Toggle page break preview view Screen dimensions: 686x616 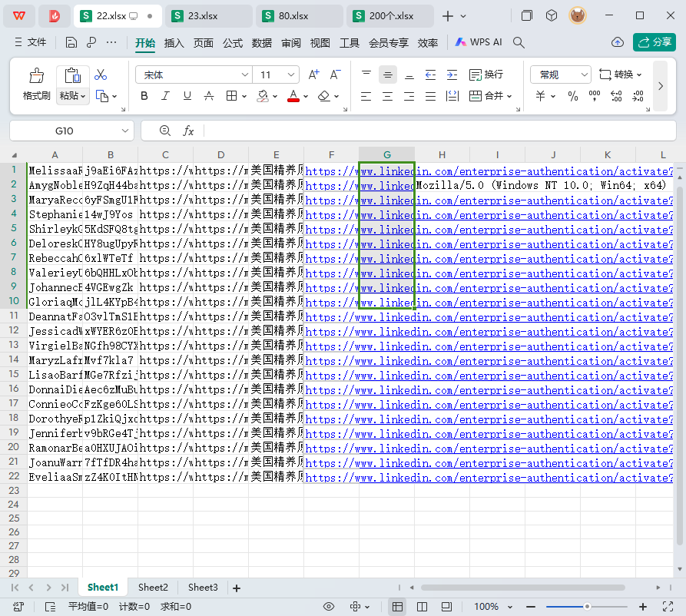(423, 607)
